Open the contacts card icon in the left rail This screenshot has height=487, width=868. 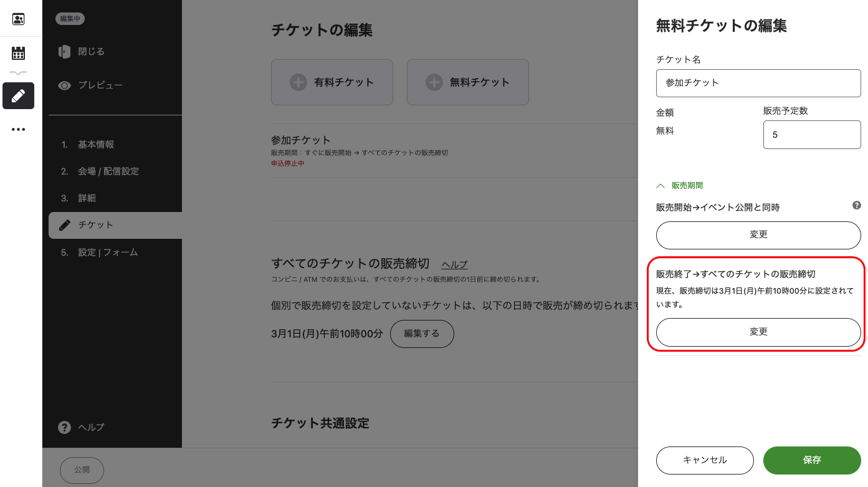click(x=18, y=19)
